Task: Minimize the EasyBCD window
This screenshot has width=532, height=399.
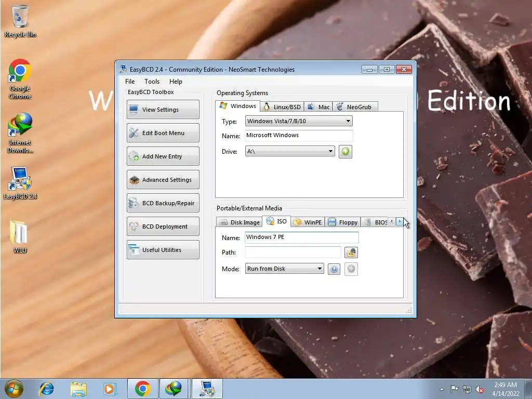Action: tap(369, 69)
